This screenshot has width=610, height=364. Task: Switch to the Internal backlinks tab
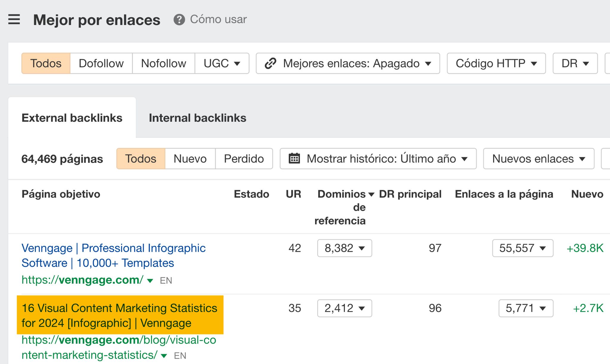pos(197,118)
